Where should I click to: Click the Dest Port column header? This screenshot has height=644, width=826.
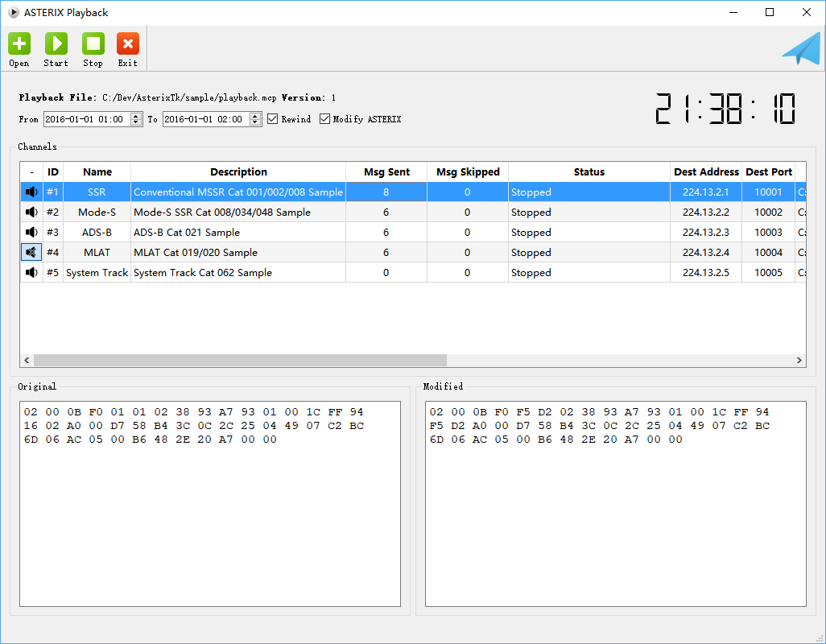click(x=769, y=172)
